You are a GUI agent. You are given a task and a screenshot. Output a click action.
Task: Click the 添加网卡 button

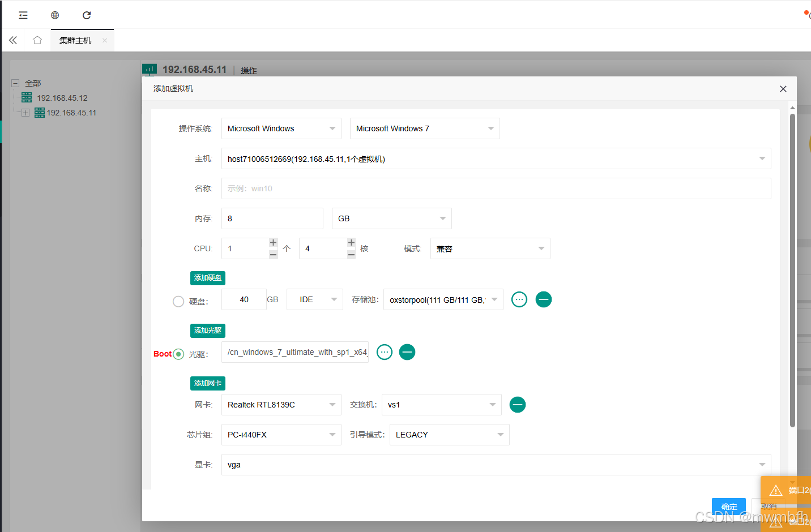click(208, 383)
